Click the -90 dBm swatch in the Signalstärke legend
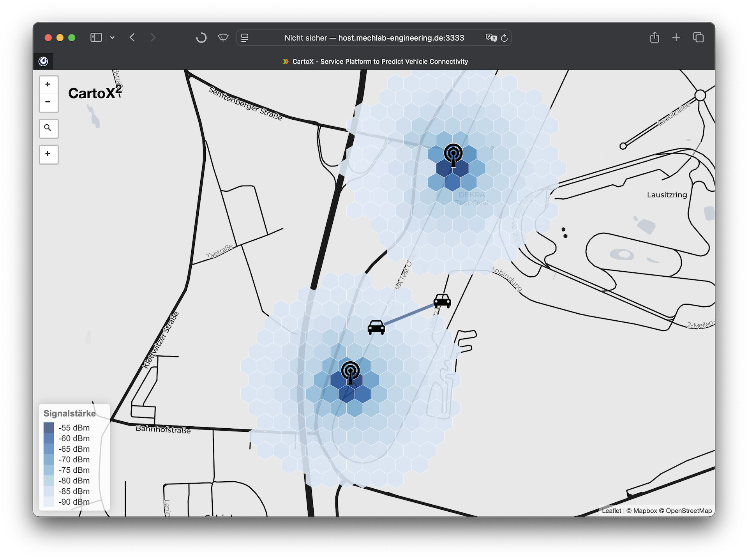Image resolution: width=748 pixels, height=560 pixels. 49,502
